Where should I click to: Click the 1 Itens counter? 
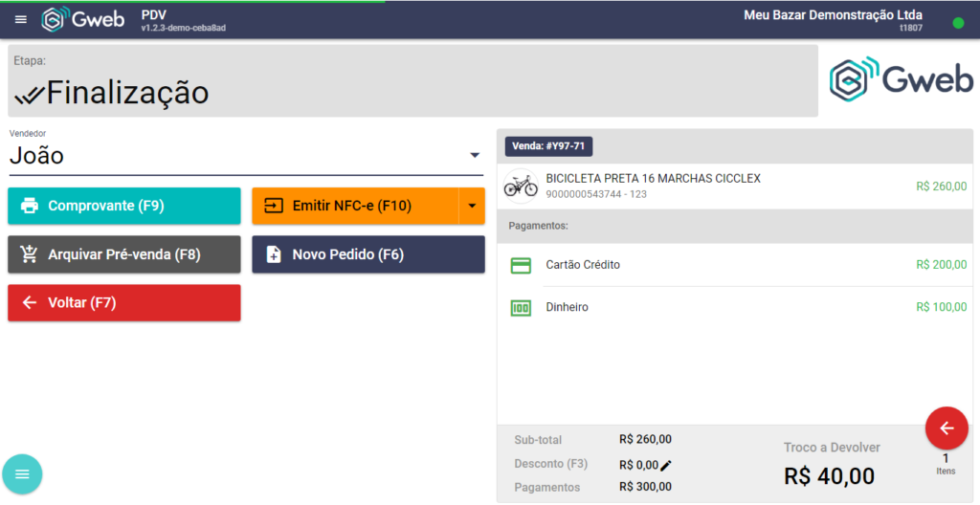click(946, 465)
